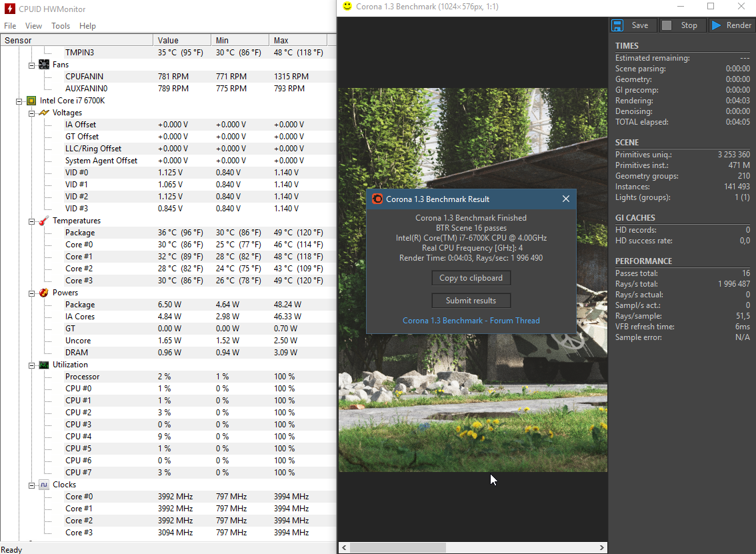The width and height of the screenshot is (756, 554).
Task: Click the Primitives uniq. value 3 253 360
Action: [x=734, y=154]
